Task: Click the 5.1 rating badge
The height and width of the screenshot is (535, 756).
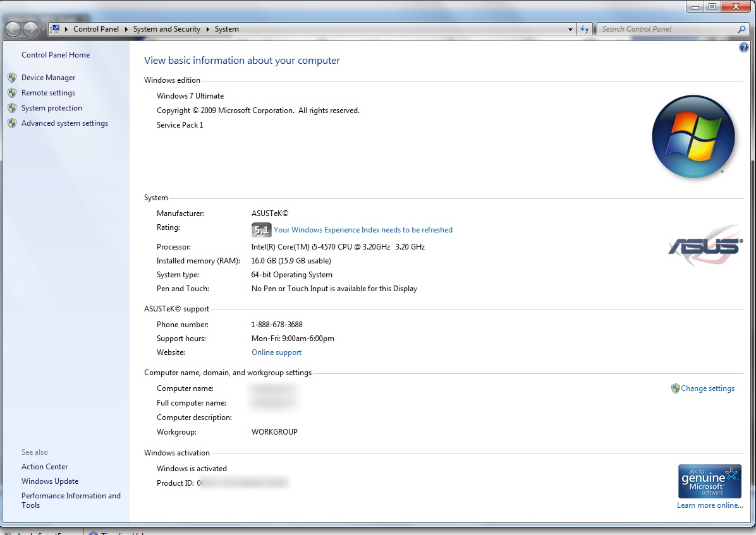Action: point(261,230)
